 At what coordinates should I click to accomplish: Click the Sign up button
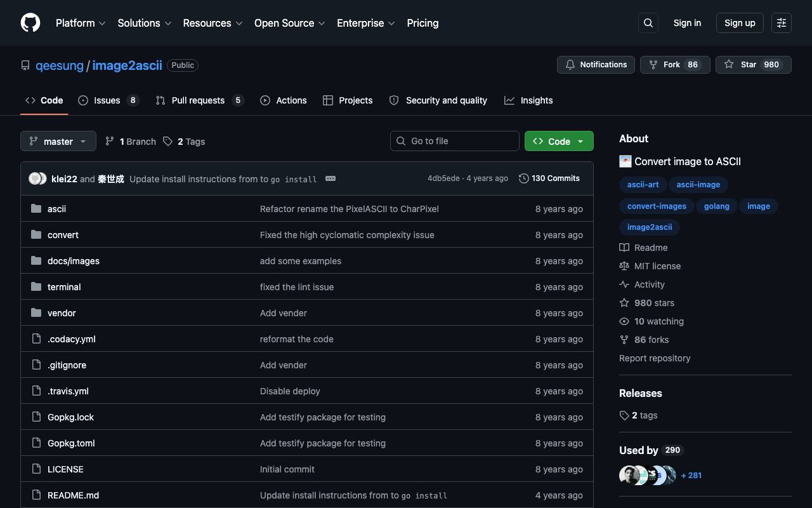coord(740,23)
